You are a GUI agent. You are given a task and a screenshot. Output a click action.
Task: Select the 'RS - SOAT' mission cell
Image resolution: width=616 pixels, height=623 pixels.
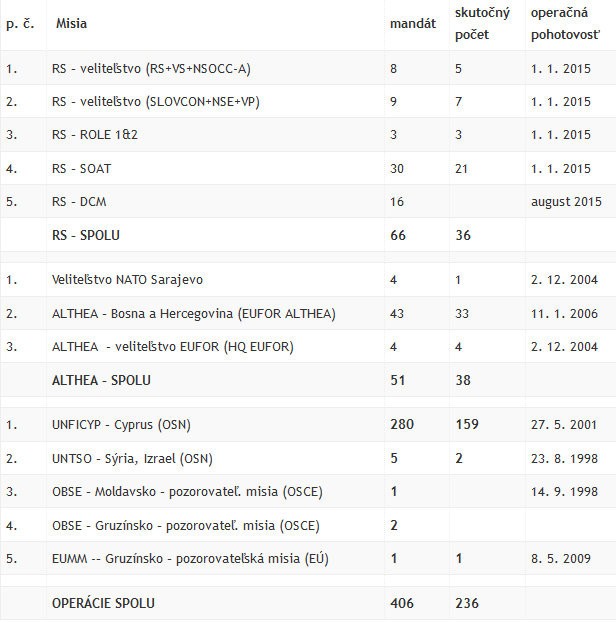(x=85, y=168)
